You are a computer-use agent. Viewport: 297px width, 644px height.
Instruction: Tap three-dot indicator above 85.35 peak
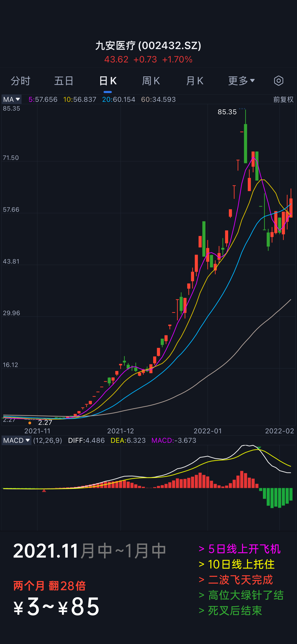point(242,108)
